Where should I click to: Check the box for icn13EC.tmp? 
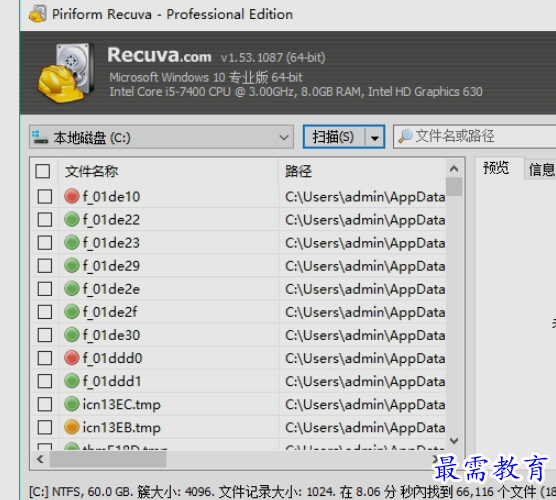(x=45, y=404)
